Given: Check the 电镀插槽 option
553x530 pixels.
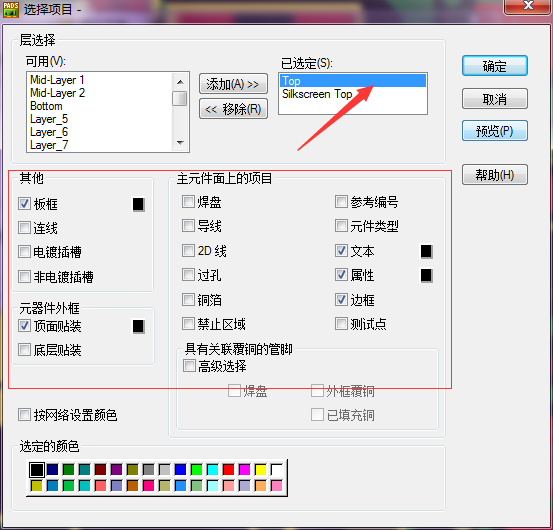Looking at the screenshot, I should click(x=24, y=252).
